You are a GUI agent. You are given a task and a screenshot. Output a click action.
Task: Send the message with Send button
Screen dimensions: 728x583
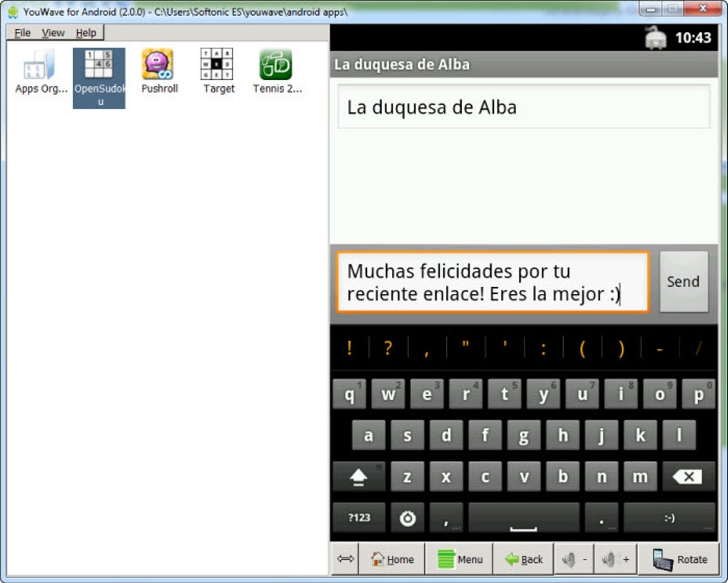point(684,282)
